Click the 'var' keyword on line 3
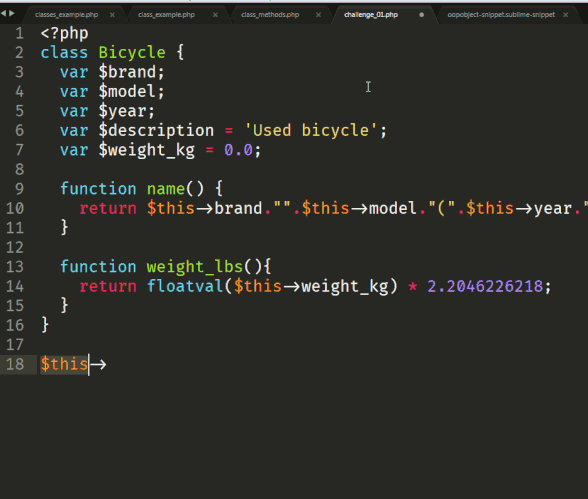Screen dimensions: 588x499 click(74, 72)
